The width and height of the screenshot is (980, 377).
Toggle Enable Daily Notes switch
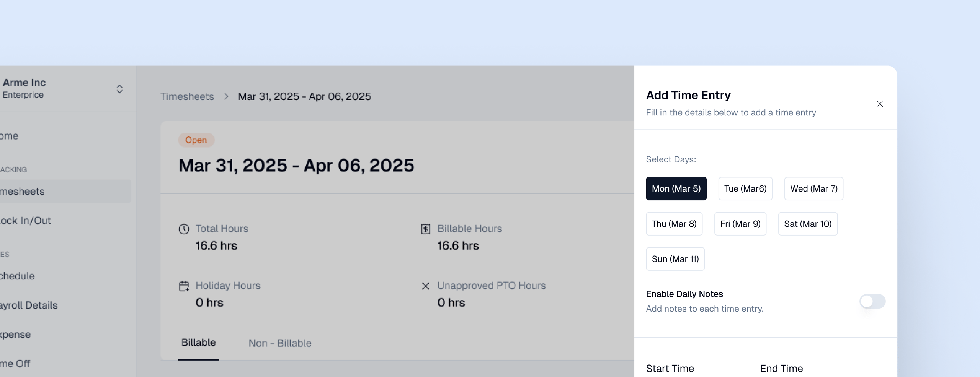click(x=872, y=301)
